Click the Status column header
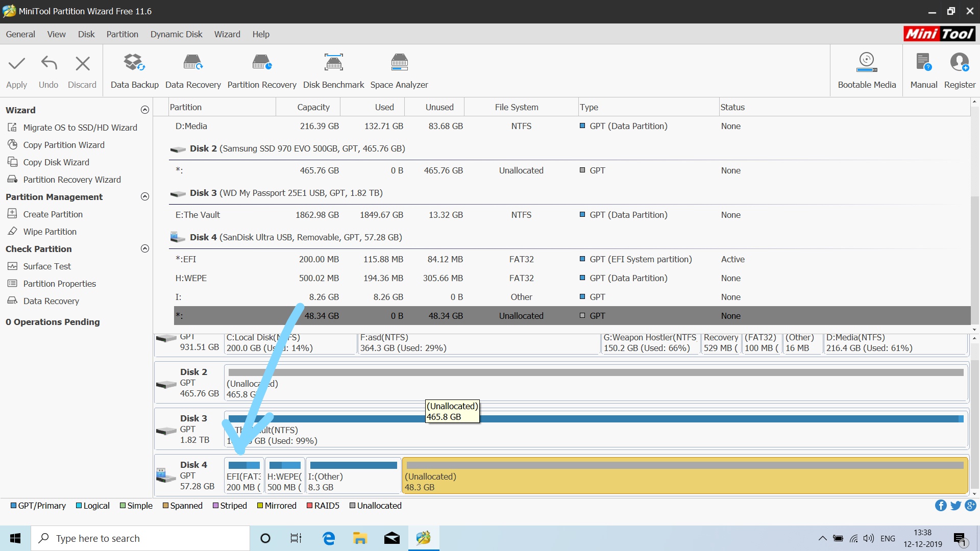 [x=844, y=107]
